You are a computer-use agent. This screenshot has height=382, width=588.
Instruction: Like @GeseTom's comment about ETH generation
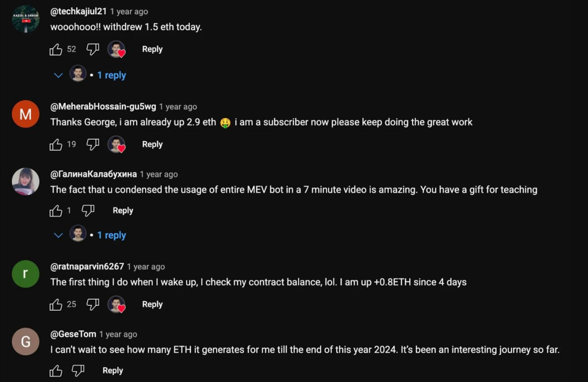(56, 370)
